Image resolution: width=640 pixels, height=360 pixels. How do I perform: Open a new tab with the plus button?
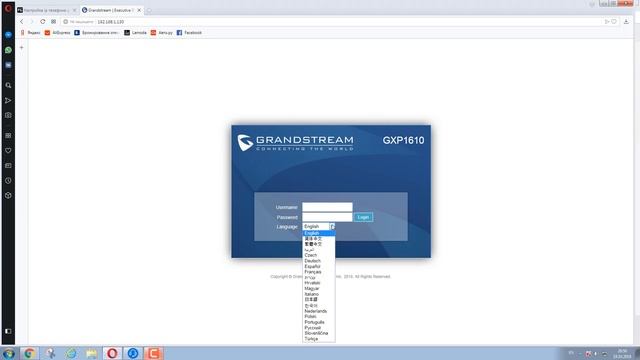coord(149,10)
